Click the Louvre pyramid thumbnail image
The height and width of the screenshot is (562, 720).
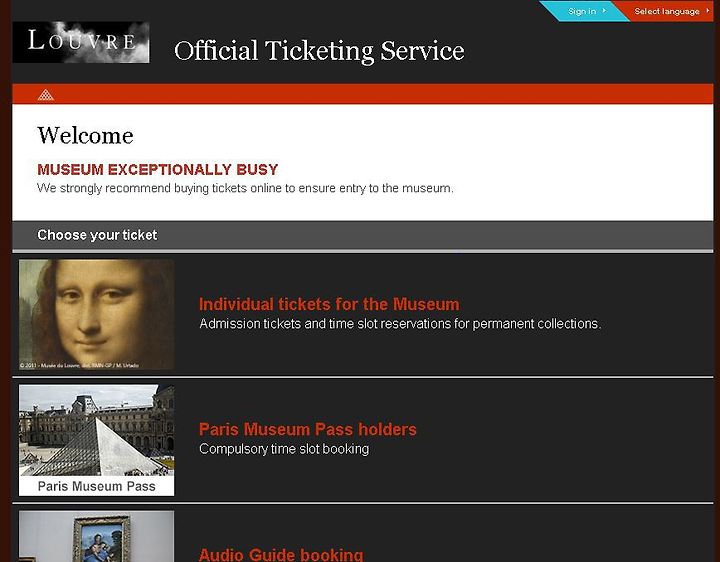(x=96, y=431)
